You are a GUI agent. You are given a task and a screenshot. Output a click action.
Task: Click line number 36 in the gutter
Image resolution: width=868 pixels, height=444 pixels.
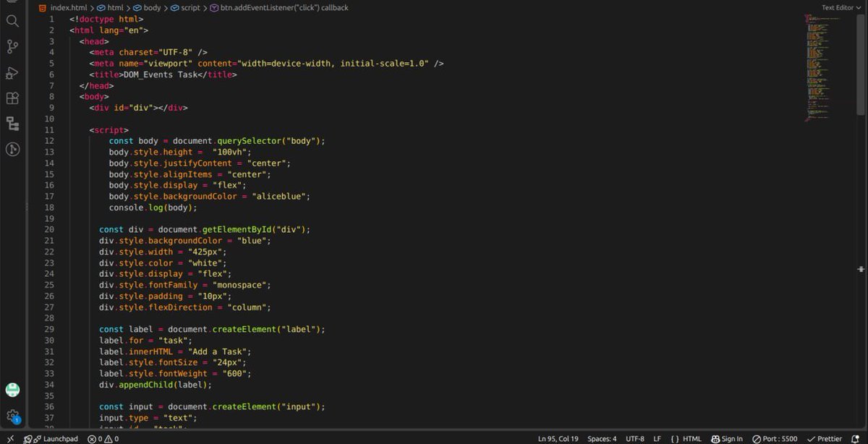tap(49, 406)
